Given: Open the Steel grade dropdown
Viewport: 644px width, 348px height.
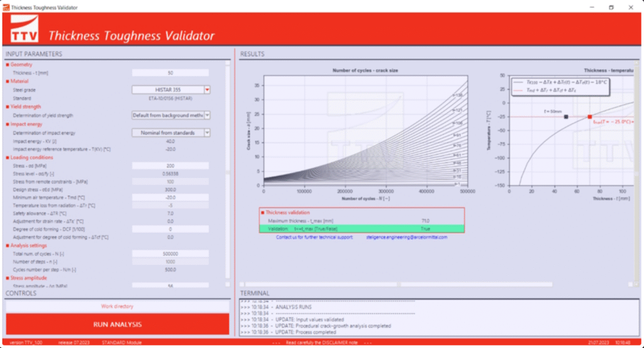Looking at the screenshot, I should (x=207, y=90).
